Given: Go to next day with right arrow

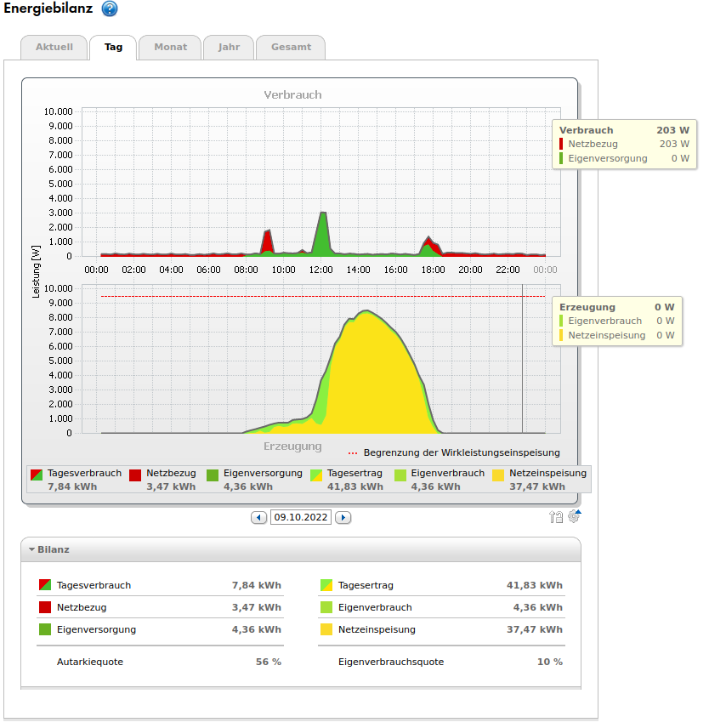Looking at the screenshot, I should (x=343, y=517).
